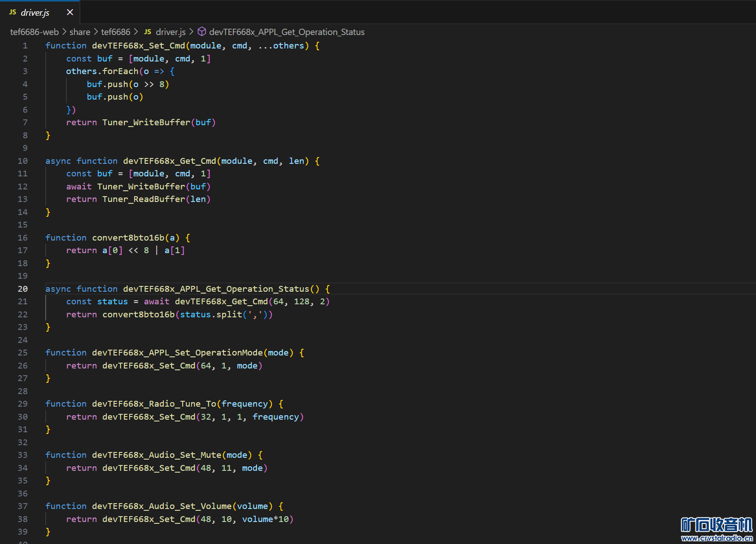Open the devTEF668x_APPL_Get_Operation_Status breadcrumb symbol
This screenshot has width=756, height=544.
pyautogui.click(x=287, y=32)
